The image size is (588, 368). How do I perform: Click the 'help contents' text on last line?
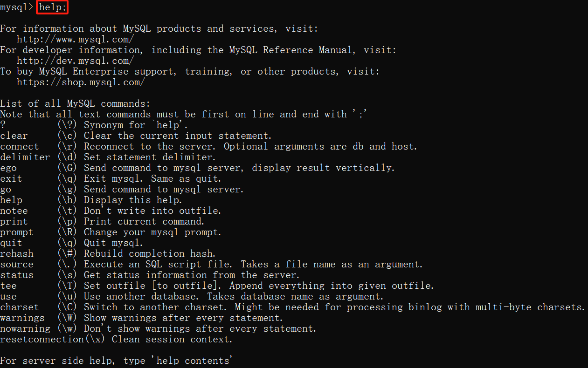[x=194, y=361]
